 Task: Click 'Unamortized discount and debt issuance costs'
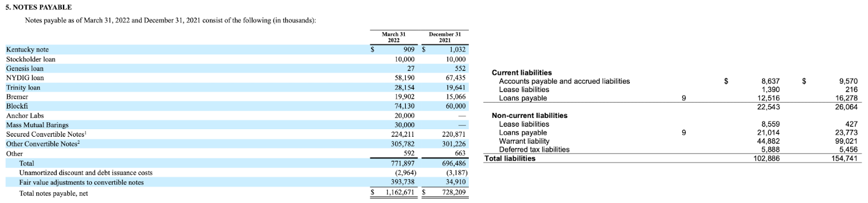point(86,173)
